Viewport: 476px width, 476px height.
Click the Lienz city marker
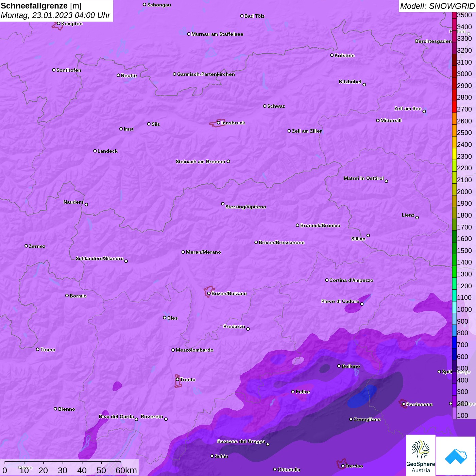pos(417,218)
